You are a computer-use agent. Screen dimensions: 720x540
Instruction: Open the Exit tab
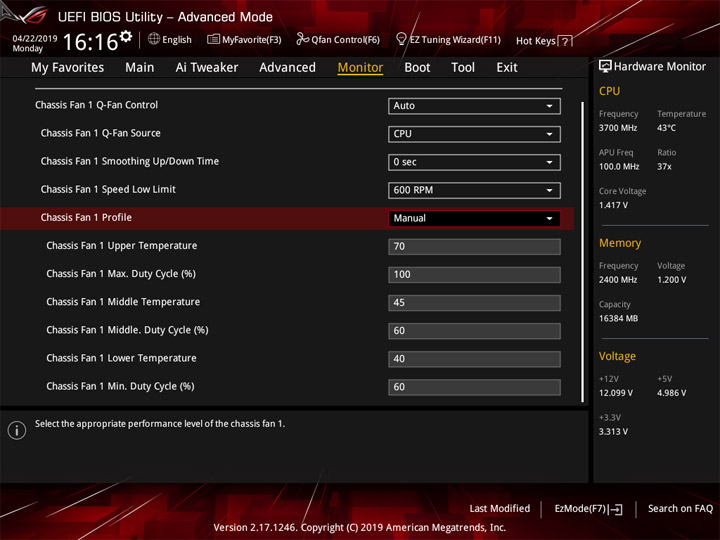507,68
